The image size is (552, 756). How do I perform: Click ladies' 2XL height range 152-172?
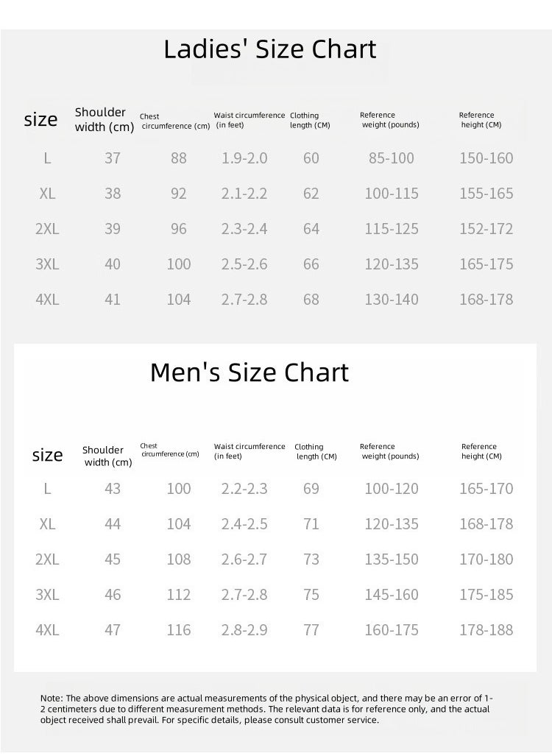pyautogui.click(x=486, y=229)
